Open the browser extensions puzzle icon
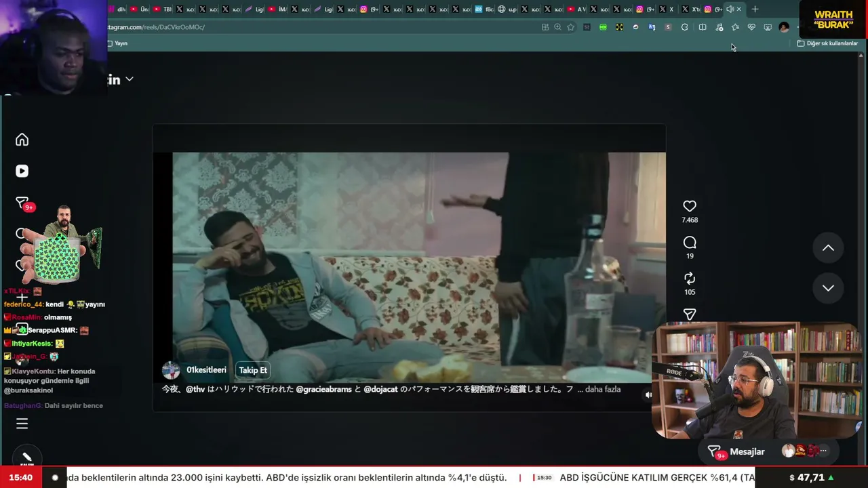This screenshot has height=488, width=868. 684,27
